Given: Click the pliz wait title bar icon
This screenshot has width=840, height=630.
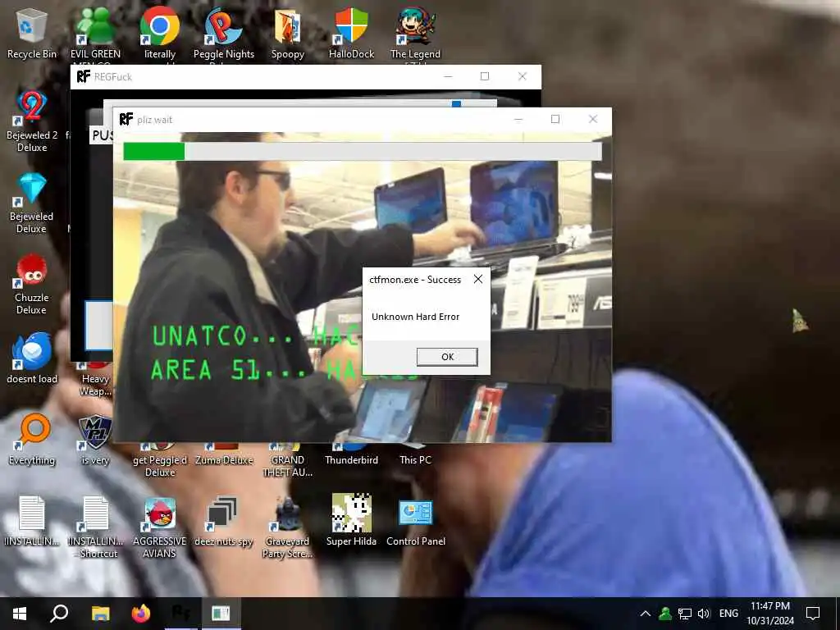Looking at the screenshot, I should coord(126,119).
